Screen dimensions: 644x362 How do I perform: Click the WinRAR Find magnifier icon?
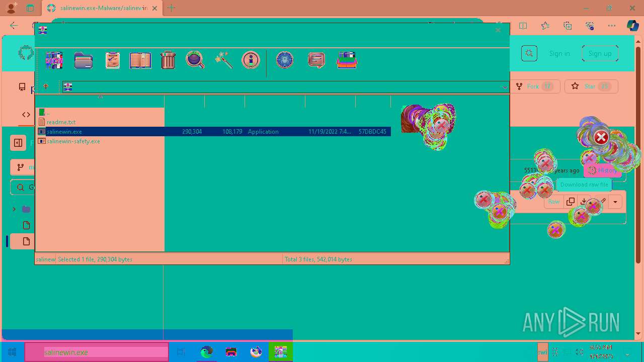[195, 60]
